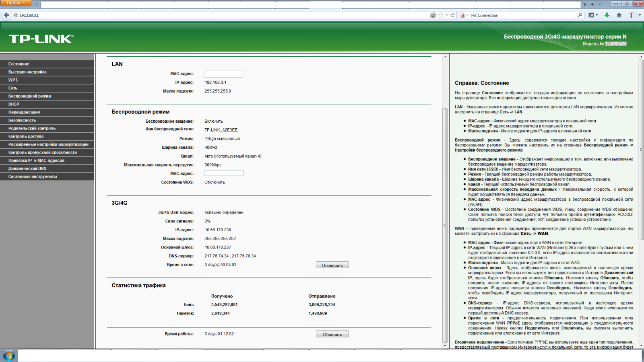Click the network server icon in address bar
The width and height of the screenshot is (644, 362).
tap(433, 15)
